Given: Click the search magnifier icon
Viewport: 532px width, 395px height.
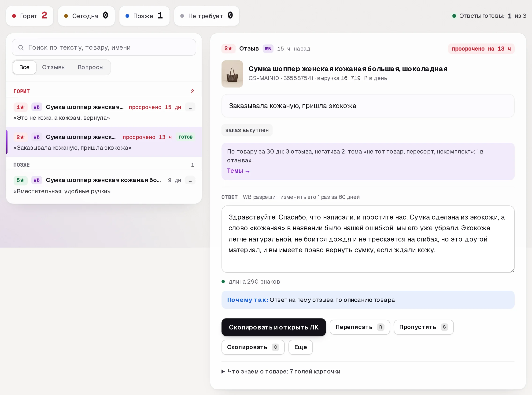Looking at the screenshot, I should pyautogui.click(x=21, y=48).
